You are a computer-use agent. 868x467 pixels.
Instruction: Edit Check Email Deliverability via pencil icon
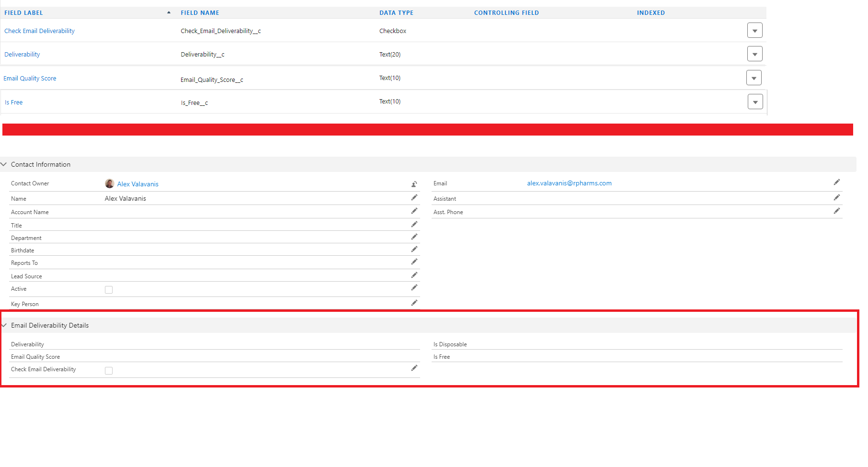(x=414, y=368)
